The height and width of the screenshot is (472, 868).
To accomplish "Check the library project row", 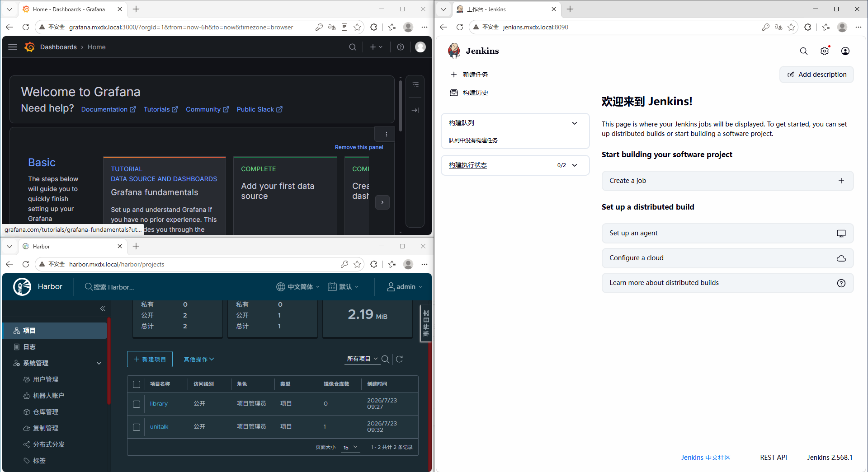I will [x=137, y=404].
